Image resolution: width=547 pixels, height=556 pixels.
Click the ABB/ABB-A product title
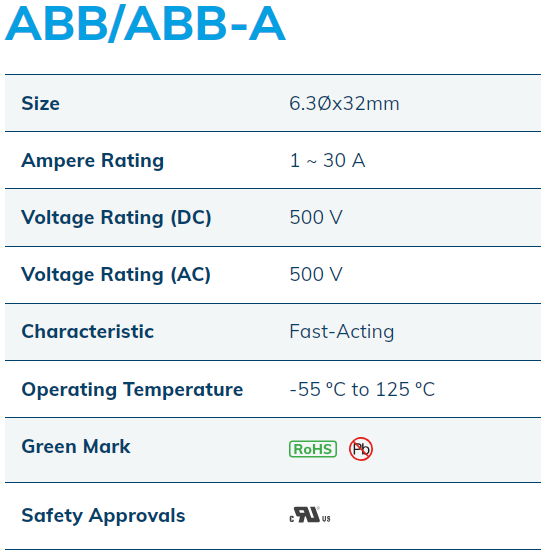tap(145, 23)
